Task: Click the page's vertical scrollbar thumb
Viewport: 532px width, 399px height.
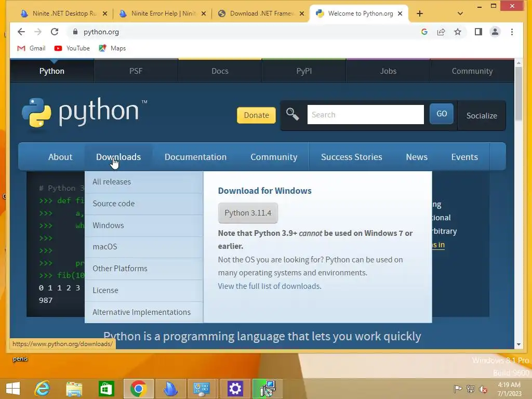Action: (518, 94)
